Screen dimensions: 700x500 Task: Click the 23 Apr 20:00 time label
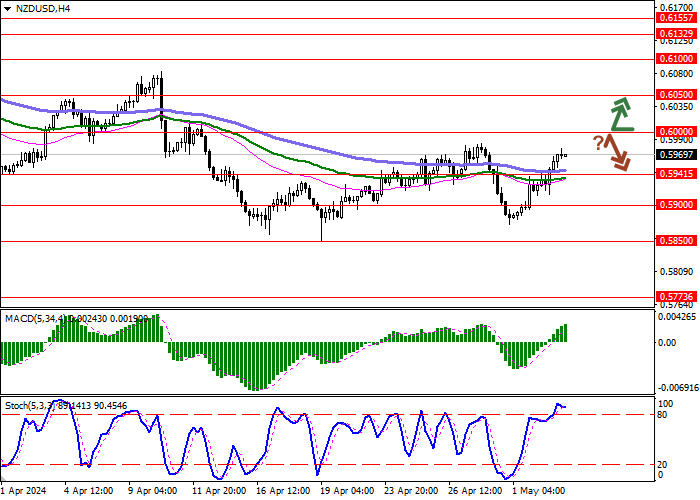[412, 491]
